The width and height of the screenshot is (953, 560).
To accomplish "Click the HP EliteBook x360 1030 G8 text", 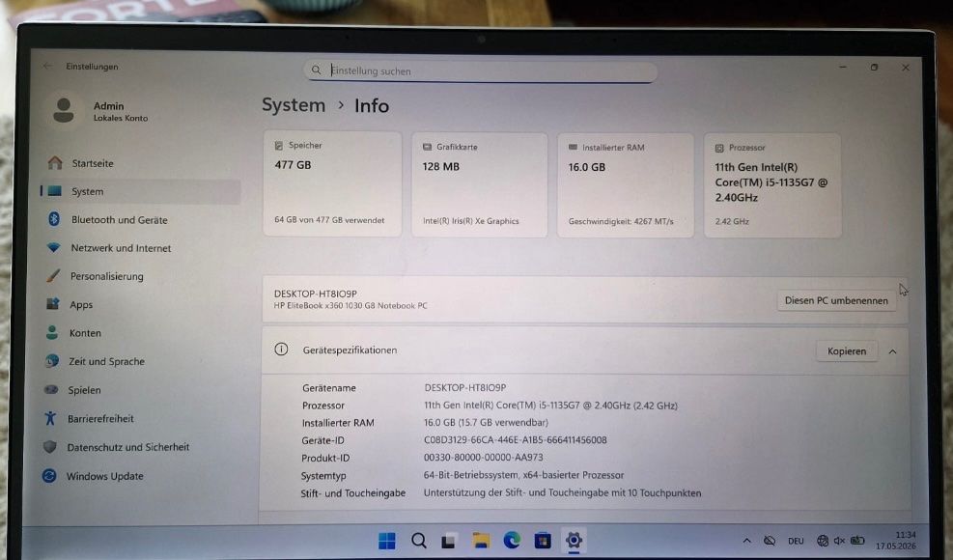I will [x=350, y=305].
